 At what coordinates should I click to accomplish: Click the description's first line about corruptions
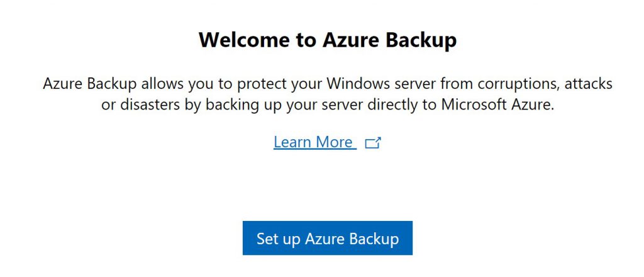(x=327, y=84)
